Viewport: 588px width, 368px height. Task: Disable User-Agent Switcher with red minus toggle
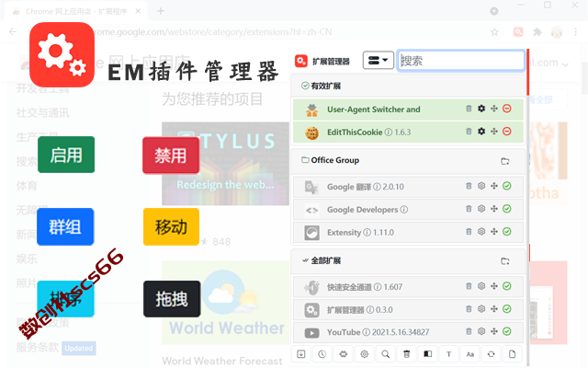coord(507,109)
